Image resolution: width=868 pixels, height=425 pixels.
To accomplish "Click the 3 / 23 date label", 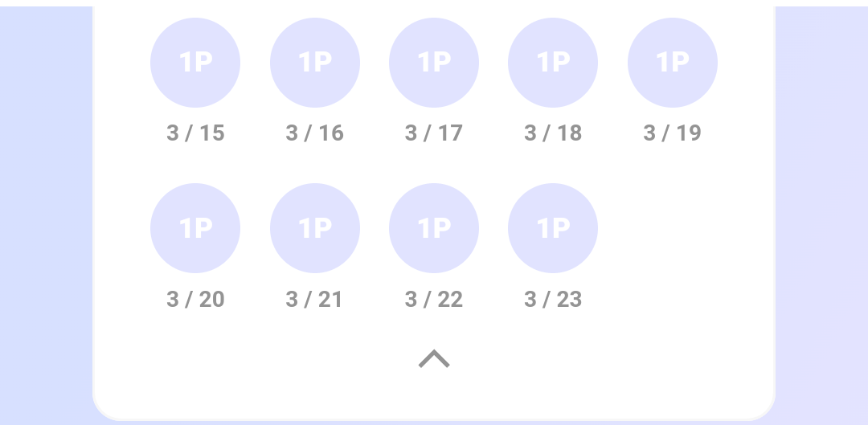I will [553, 300].
